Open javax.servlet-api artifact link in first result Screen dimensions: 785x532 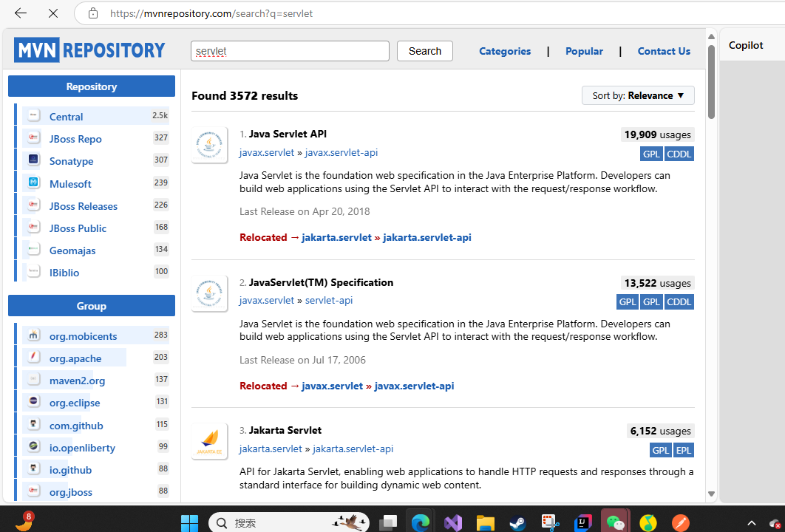point(341,152)
